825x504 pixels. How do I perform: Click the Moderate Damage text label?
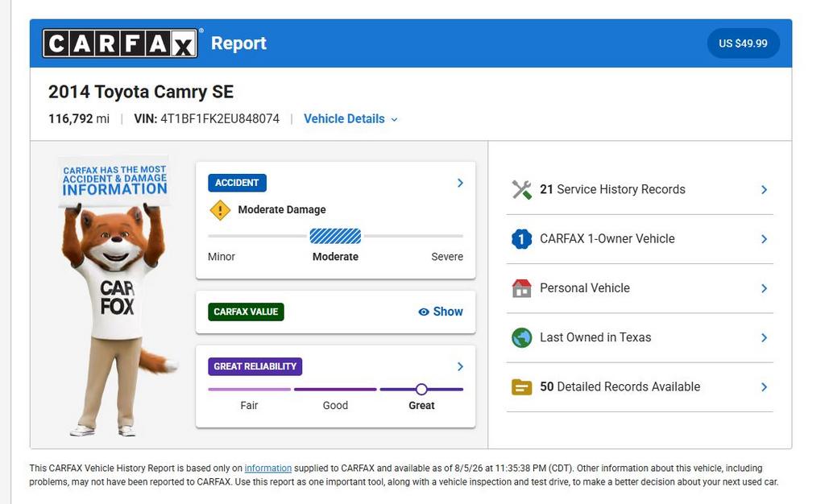(x=282, y=209)
